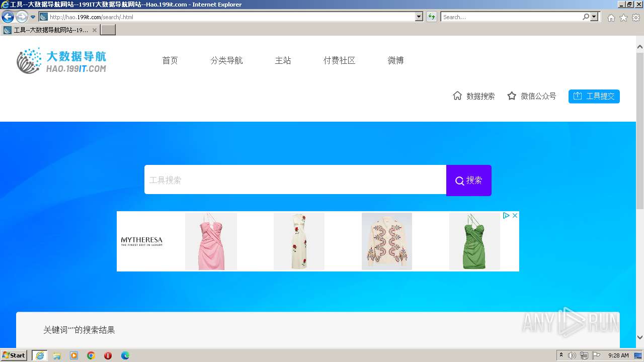Open the File Explorer folder taskbar icon
The width and height of the screenshot is (644, 362).
tap(57, 355)
